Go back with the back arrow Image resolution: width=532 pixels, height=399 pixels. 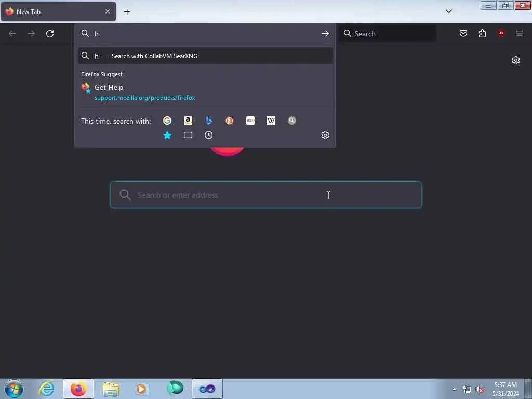tap(12, 34)
